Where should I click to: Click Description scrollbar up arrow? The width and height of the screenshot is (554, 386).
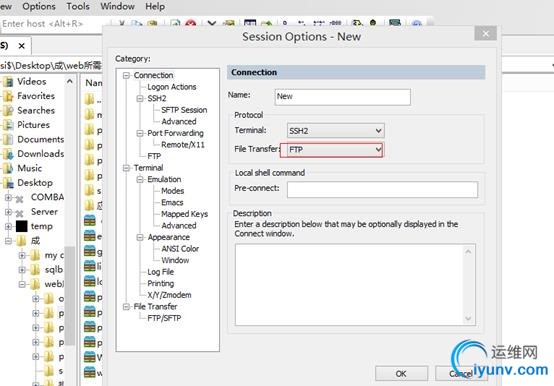pos(468,251)
